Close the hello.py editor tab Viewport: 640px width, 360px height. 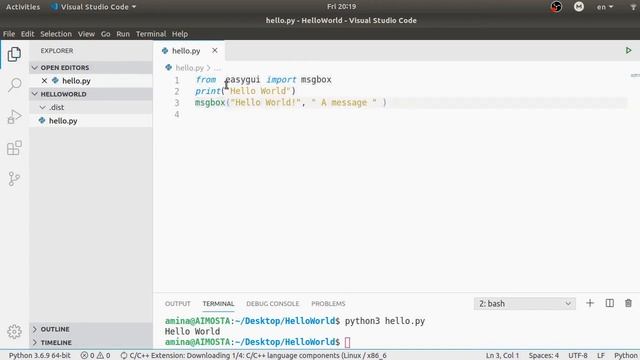pyautogui.click(x=215, y=51)
